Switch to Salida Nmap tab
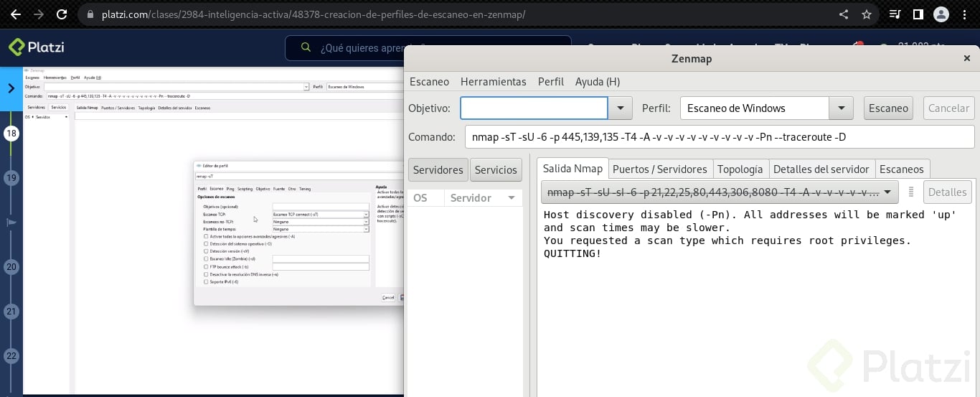Image resolution: width=980 pixels, height=397 pixels. tap(573, 169)
